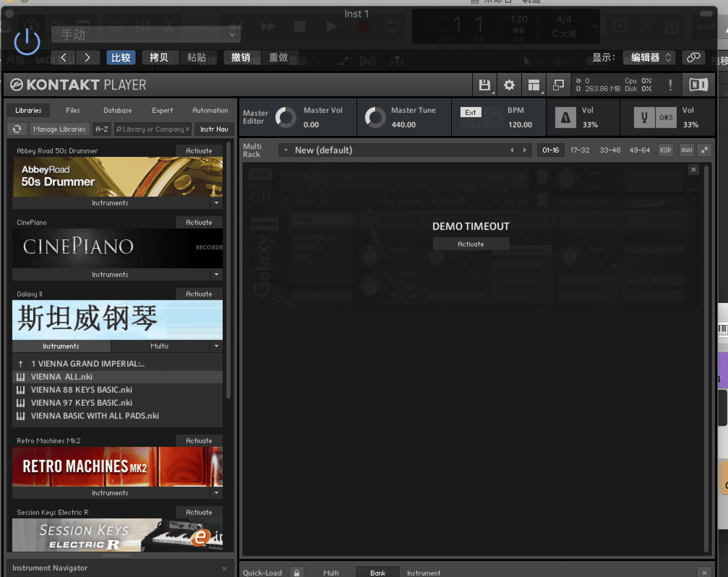Toggle the Ext sync button

pyautogui.click(x=470, y=112)
